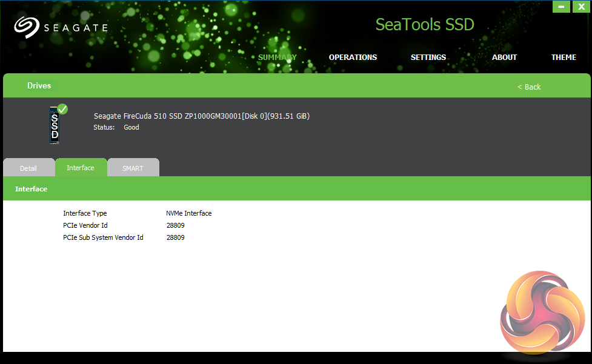Click the Seagate FireCuda 510 SSD drive name
Screen dimensions: 592x364
coord(202,116)
